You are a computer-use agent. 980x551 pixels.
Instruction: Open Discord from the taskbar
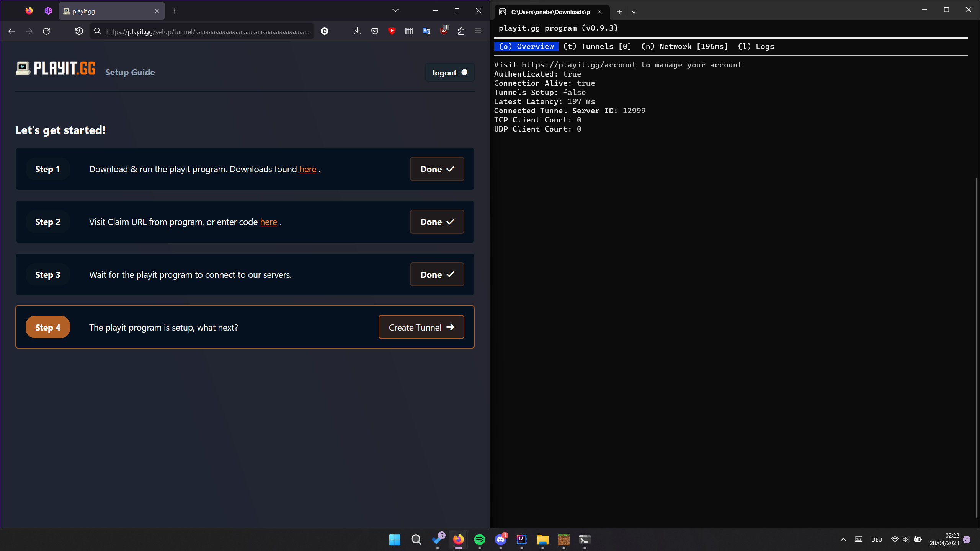(x=500, y=540)
